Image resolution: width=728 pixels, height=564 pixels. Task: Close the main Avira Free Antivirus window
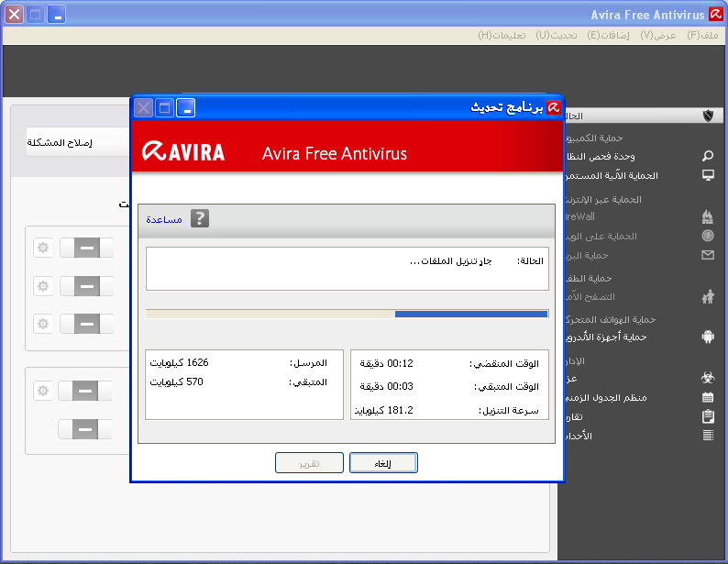tap(15, 15)
